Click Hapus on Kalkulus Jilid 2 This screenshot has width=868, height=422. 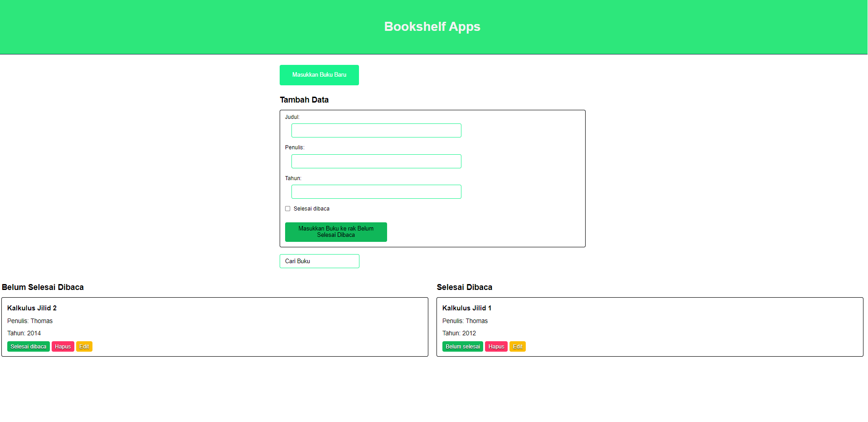[x=63, y=346]
